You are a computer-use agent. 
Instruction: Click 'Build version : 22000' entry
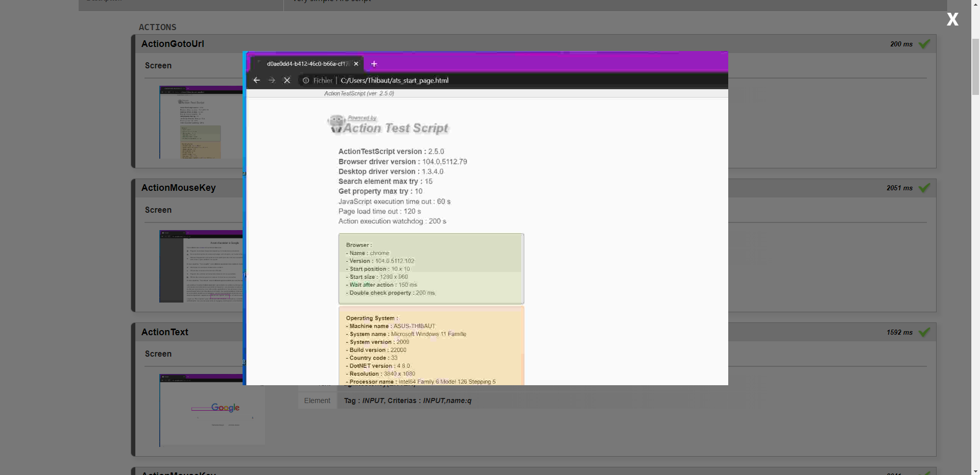[x=376, y=350]
